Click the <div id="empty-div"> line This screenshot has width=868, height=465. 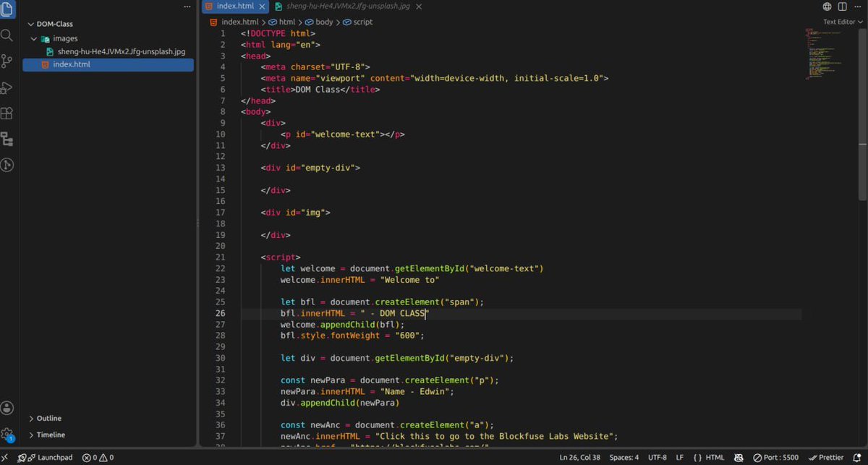[x=311, y=168]
